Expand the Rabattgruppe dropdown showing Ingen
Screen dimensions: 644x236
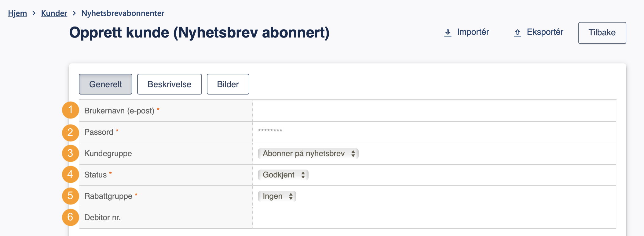click(277, 196)
